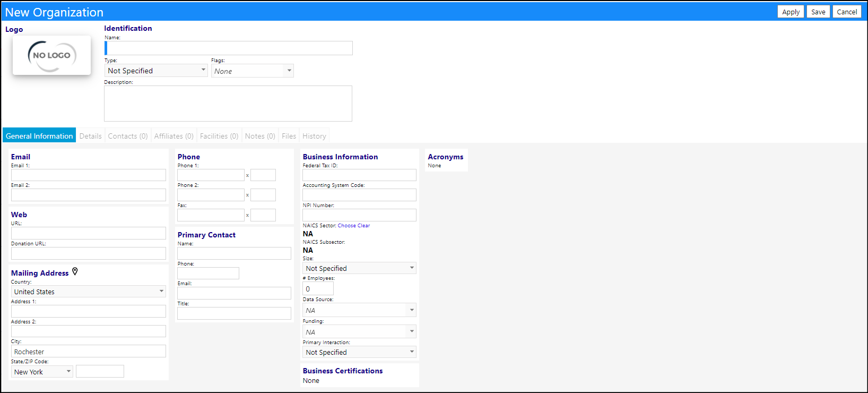Viewport: 868px width, 393px height.
Task: Click the City field containing Rochester
Action: [x=89, y=351]
